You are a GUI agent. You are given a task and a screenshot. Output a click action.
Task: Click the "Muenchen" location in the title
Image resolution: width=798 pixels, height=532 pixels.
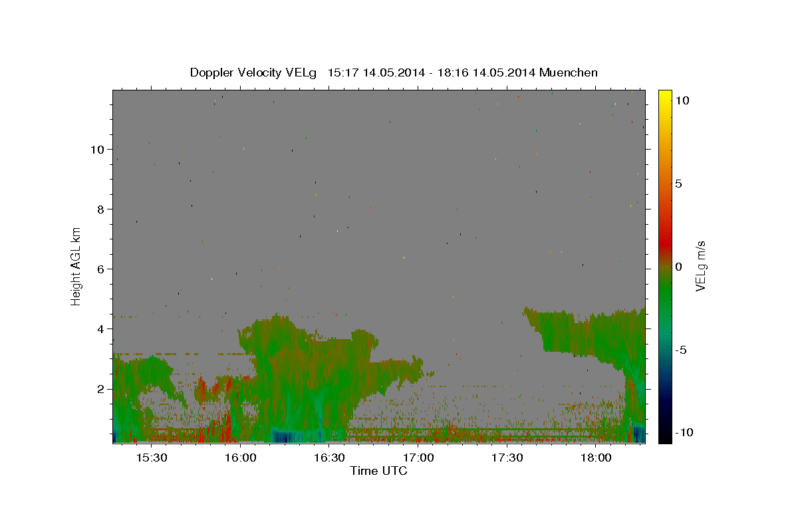coord(569,72)
